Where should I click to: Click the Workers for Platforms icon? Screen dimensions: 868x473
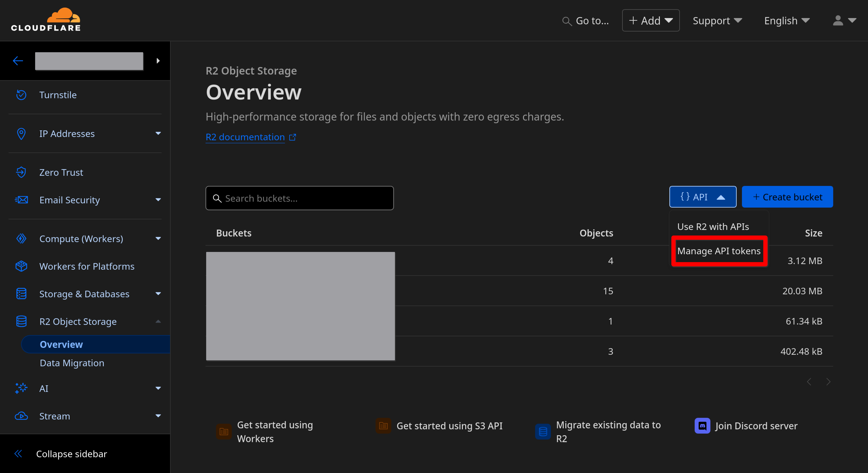pos(21,266)
